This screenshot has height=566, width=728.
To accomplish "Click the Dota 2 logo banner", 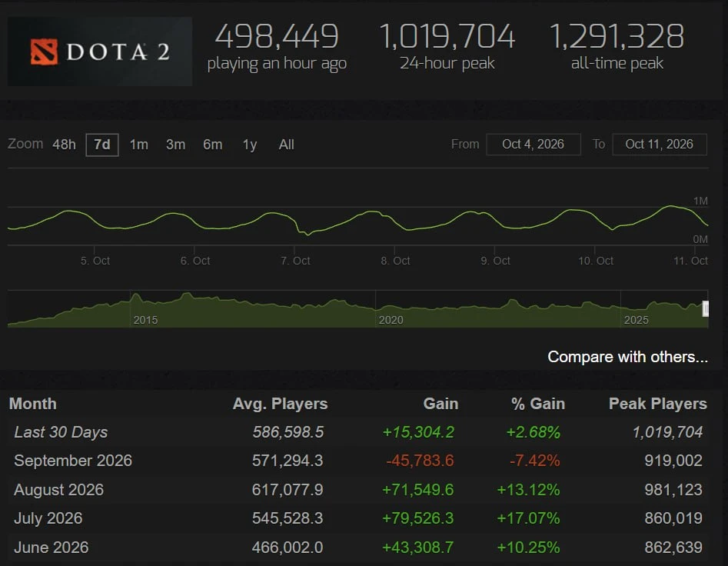I will tap(100, 52).
